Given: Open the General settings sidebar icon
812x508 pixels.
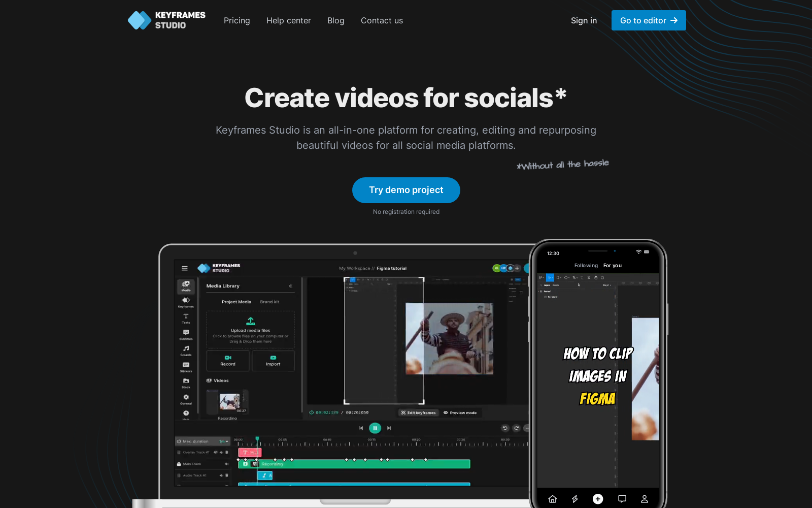Looking at the screenshot, I should point(186,399).
